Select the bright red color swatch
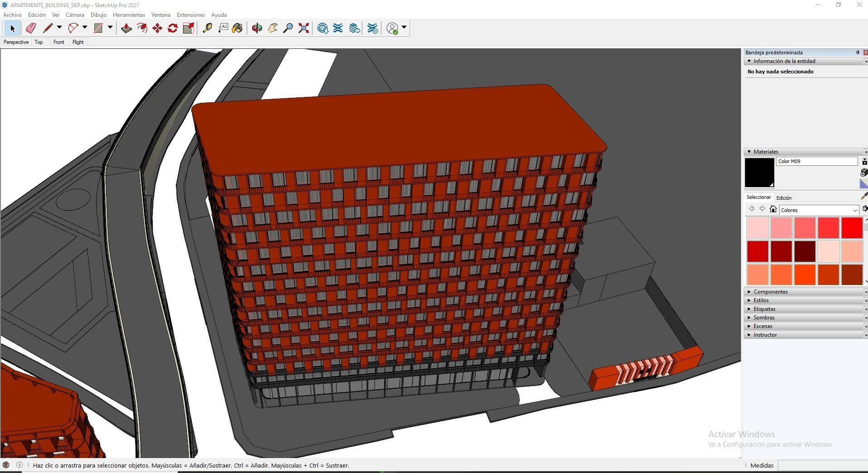This screenshot has width=868, height=473. pyautogui.click(x=852, y=228)
